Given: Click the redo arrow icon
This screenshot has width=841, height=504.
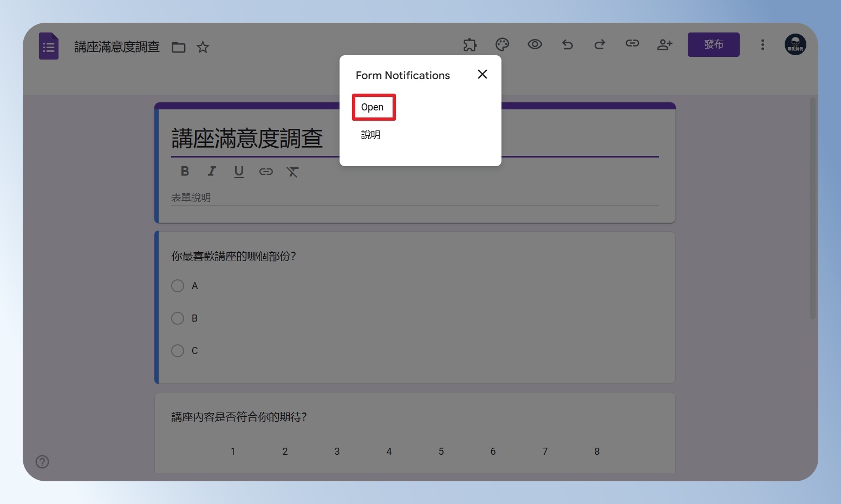Looking at the screenshot, I should click(x=599, y=44).
